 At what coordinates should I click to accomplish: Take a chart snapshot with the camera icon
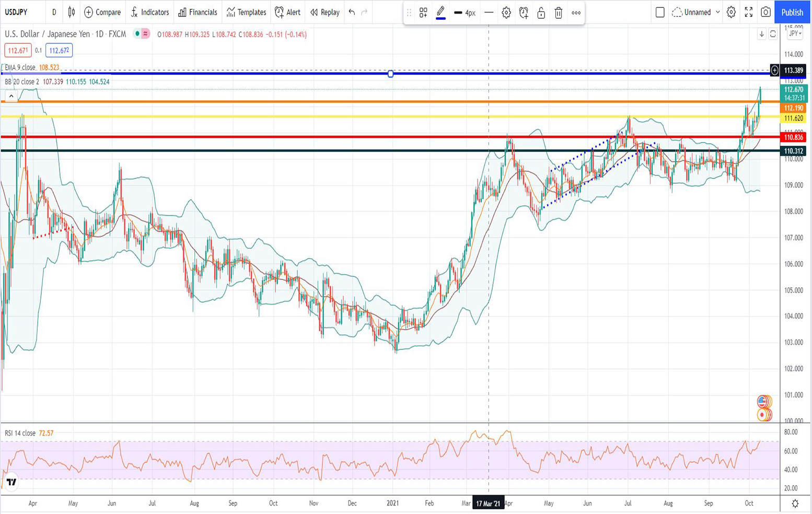[x=765, y=12]
